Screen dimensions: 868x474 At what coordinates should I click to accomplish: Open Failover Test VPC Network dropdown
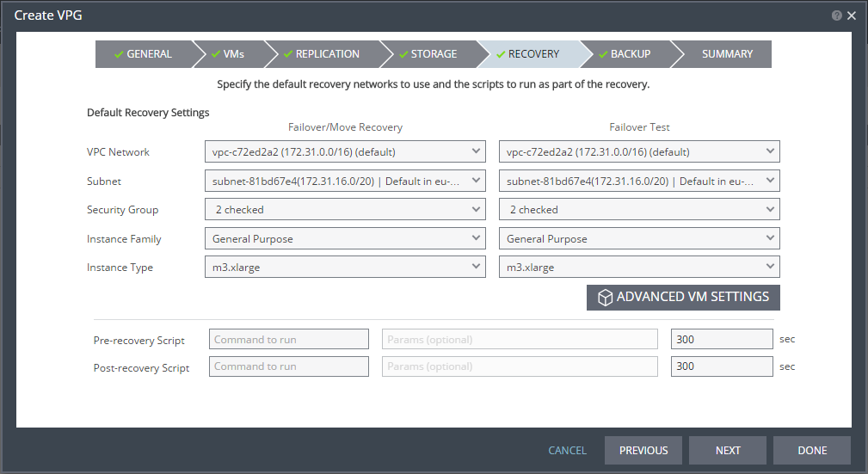click(639, 151)
